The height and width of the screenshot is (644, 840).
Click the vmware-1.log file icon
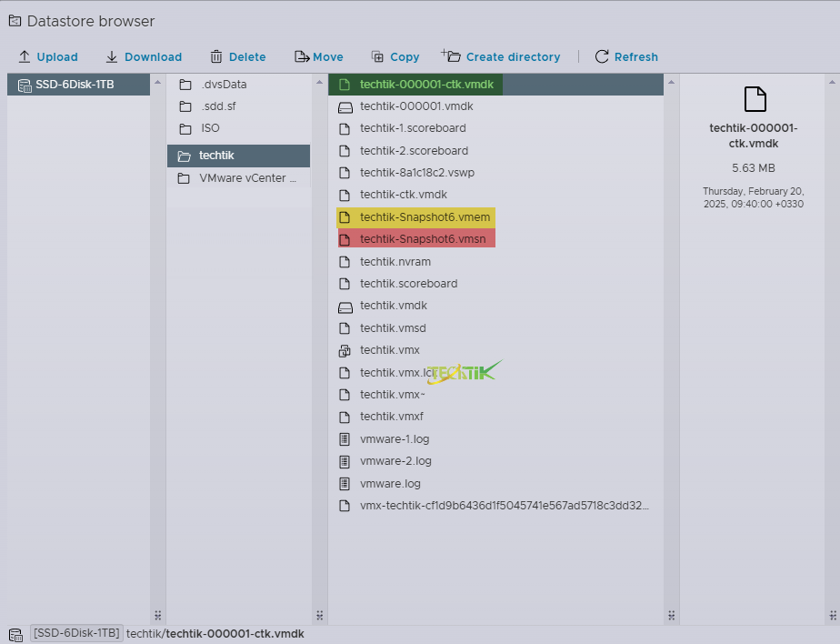click(345, 439)
